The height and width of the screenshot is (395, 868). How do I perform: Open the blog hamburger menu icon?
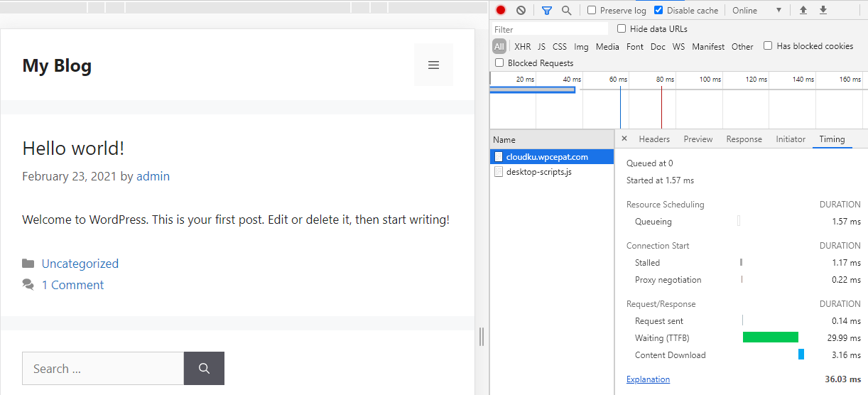[433, 65]
